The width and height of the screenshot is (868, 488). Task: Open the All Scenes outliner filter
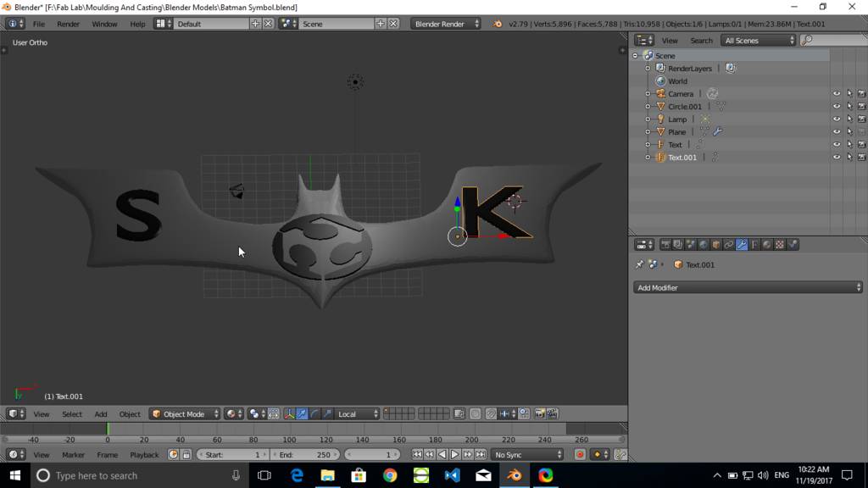click(x=758, y=41)
